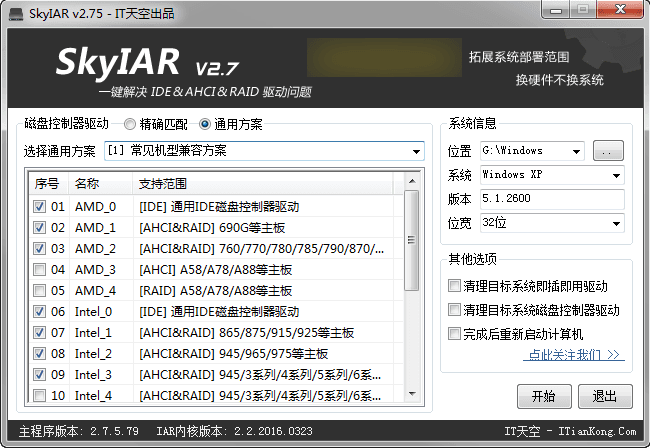
Task: Click '[AHCI&RAID] 945/965/975等主板' description
Action: pyautogui.click(x=234, y=354)
